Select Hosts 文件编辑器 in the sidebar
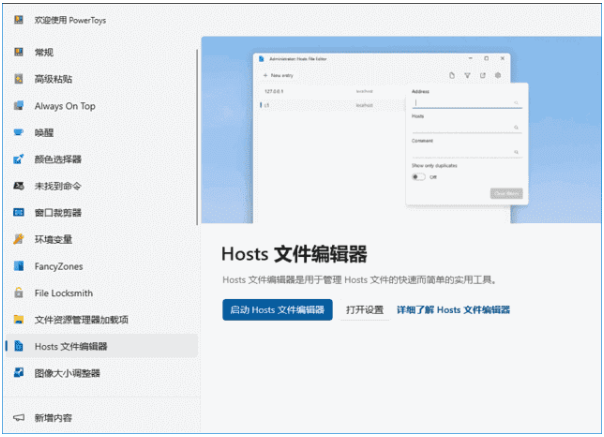The height and width of the screenshot is (437, 604). point(70,347)
